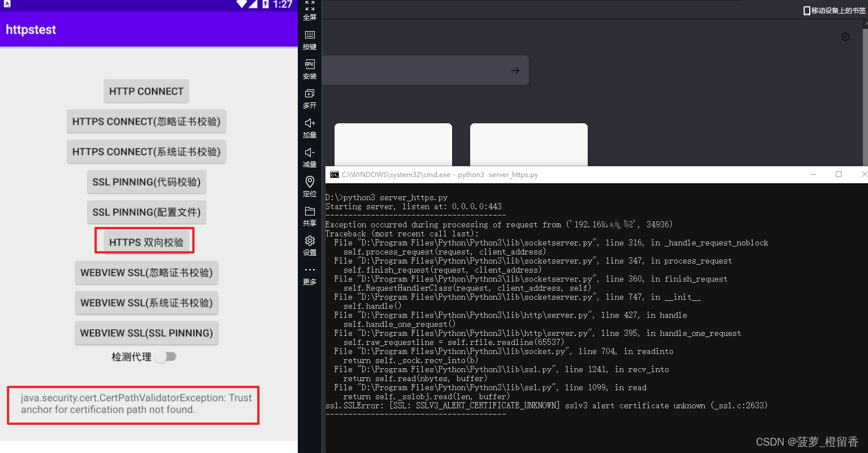Tap HTTPS CONNECT(忽略证书校验) button
Viewport: 868px width, 453px height.
click(x=146, y=122)
